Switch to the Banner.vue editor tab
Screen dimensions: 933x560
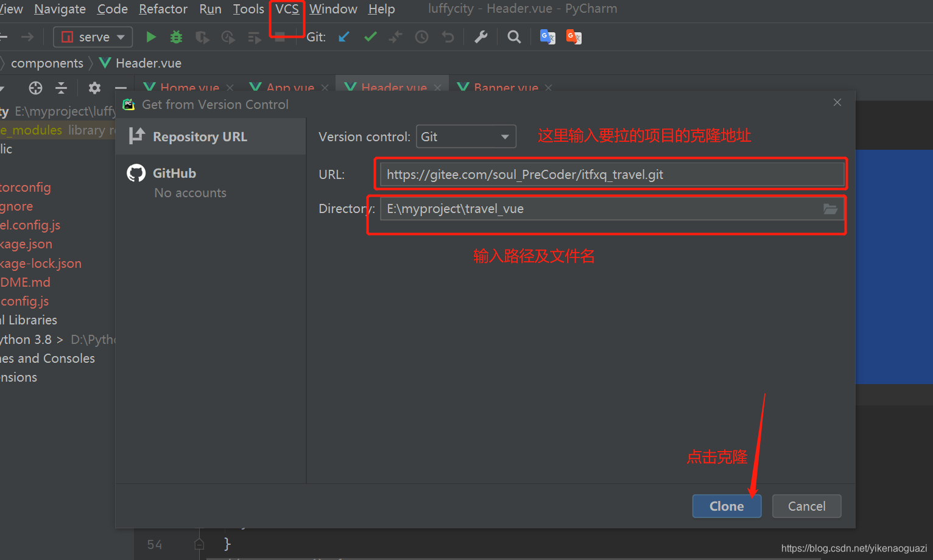(x=506, y=88)
